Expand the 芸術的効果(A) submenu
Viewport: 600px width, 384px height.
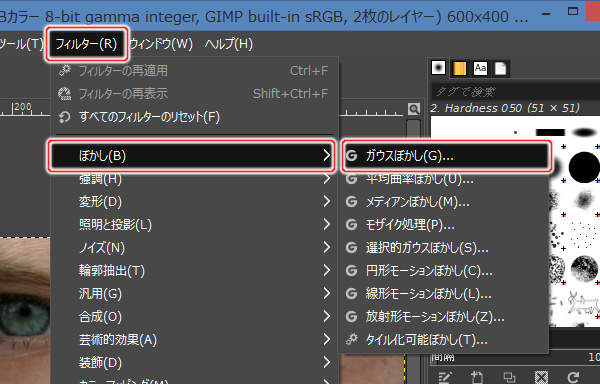195,340
